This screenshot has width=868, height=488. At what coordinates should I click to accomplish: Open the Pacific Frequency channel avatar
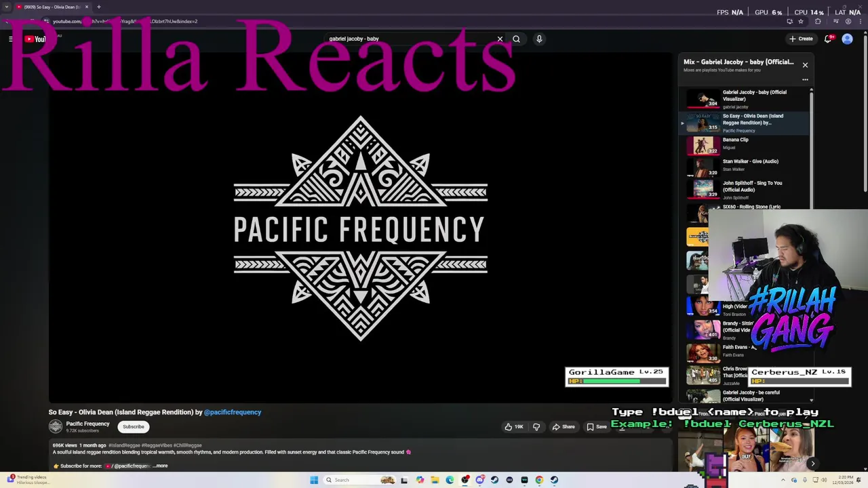point(56,426)
